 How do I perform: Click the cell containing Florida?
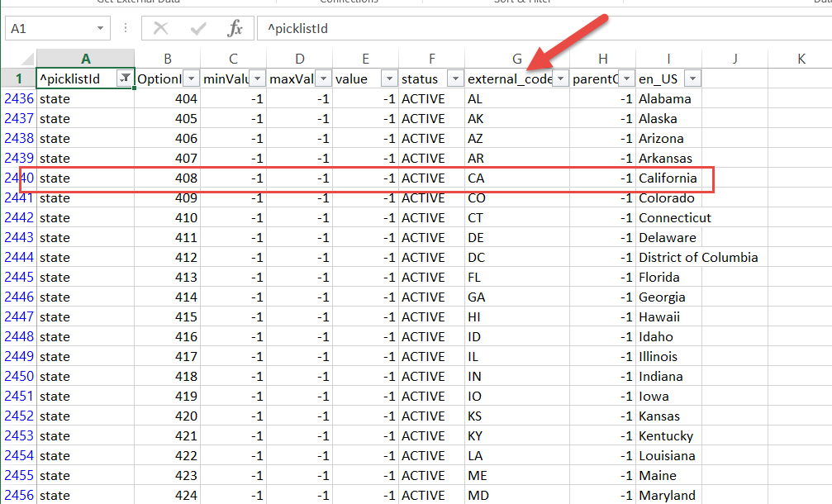point(668,277)
